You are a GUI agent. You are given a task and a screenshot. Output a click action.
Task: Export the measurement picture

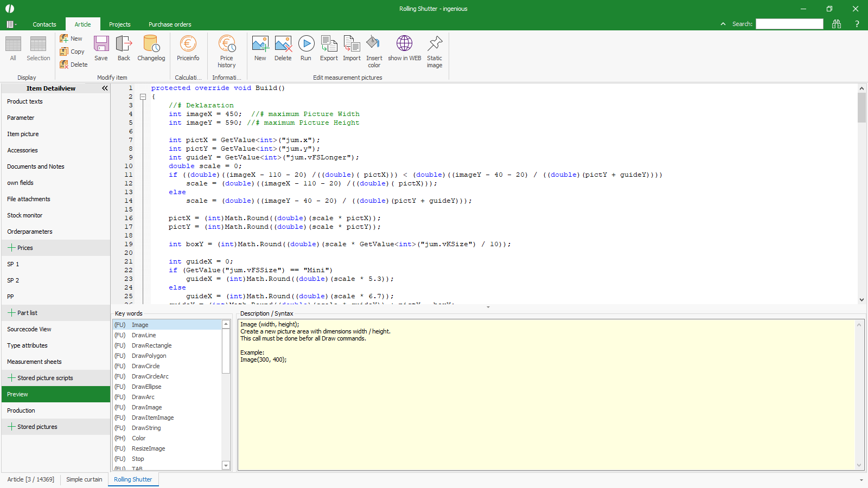(x=329, y=48)
